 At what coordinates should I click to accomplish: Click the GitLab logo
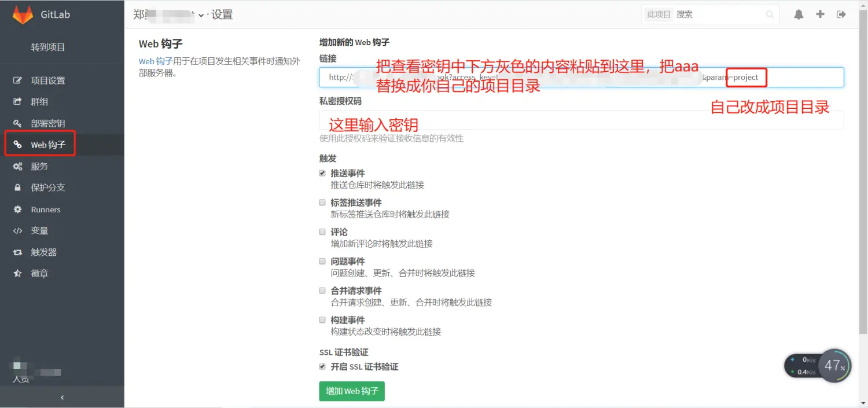[24, 14]
